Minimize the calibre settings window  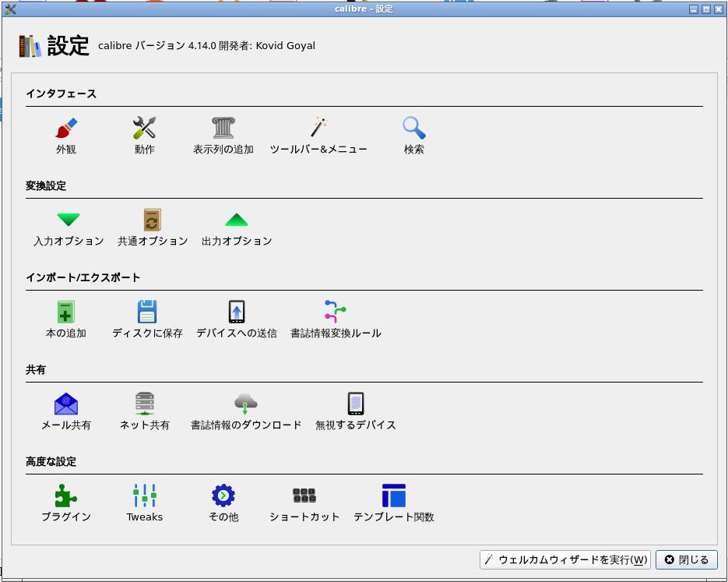point(694,9)
